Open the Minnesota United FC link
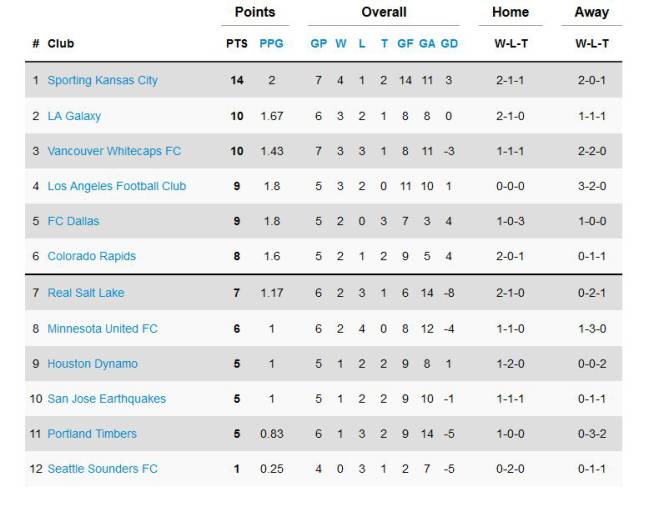The width and height of the screenshot is (649, 507). point(102,329)
